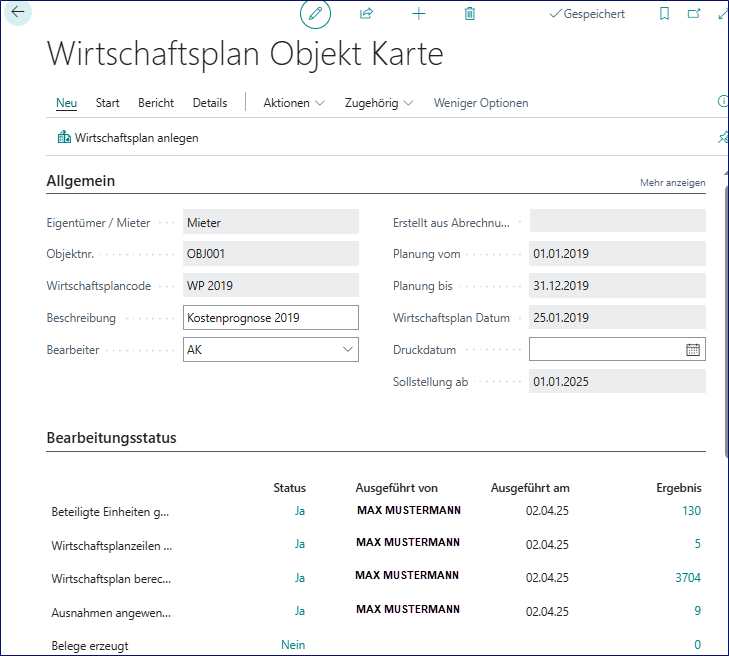Click the Ausgeführt von column header
Image resolution: width=729 pixels, height=656 pixels.
pos(397,488)
